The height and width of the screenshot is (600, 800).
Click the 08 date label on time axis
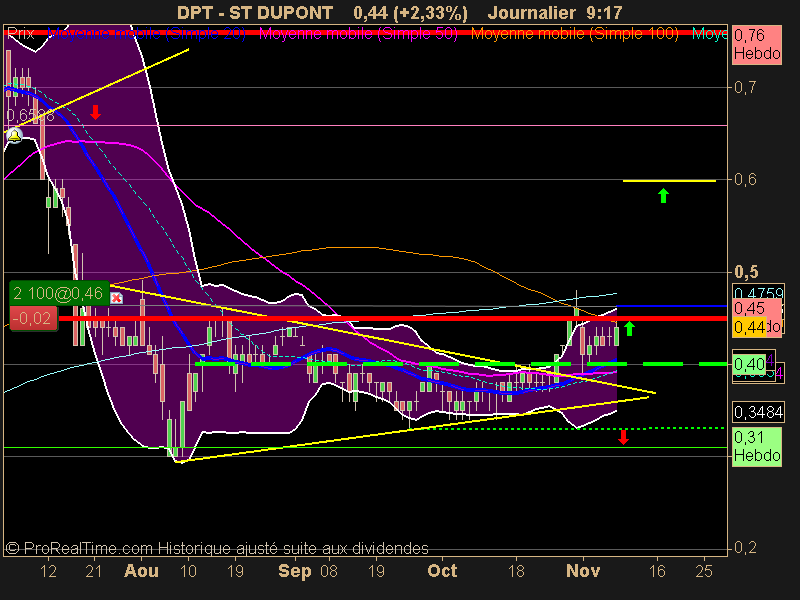[x=329, y=570]
